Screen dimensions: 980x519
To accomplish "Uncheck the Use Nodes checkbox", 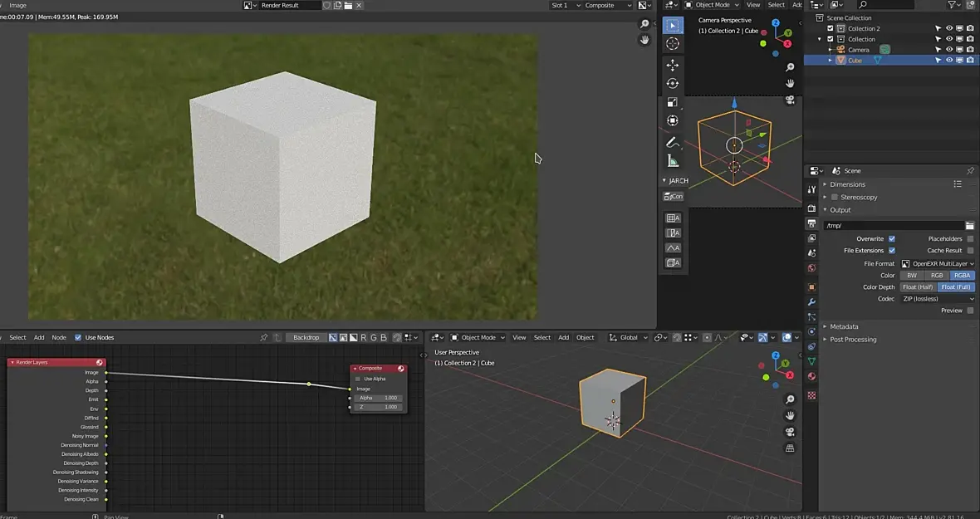I will (78, 337).
